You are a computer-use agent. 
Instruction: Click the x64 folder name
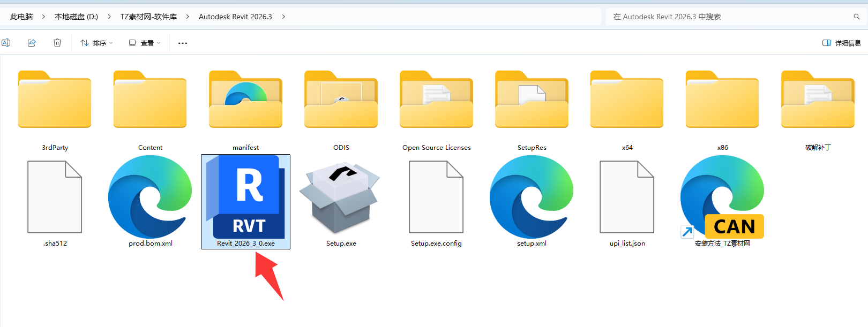(627, 148)
